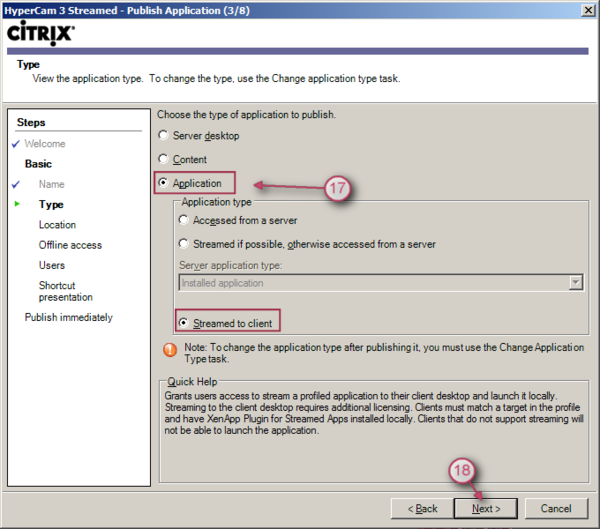Click the Cancel button
Image resolution: width=600 pixels, height=529 pixels.
tap(556, 508)
